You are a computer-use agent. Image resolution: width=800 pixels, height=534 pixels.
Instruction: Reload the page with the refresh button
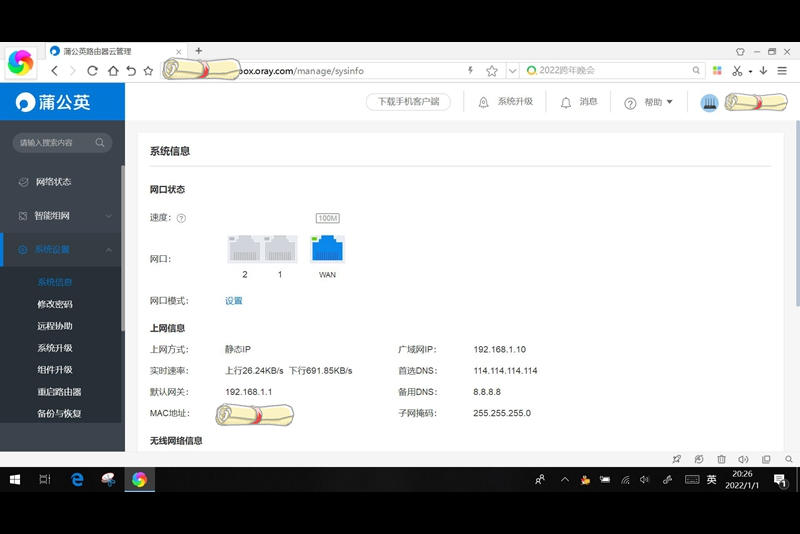click(92, 71)
